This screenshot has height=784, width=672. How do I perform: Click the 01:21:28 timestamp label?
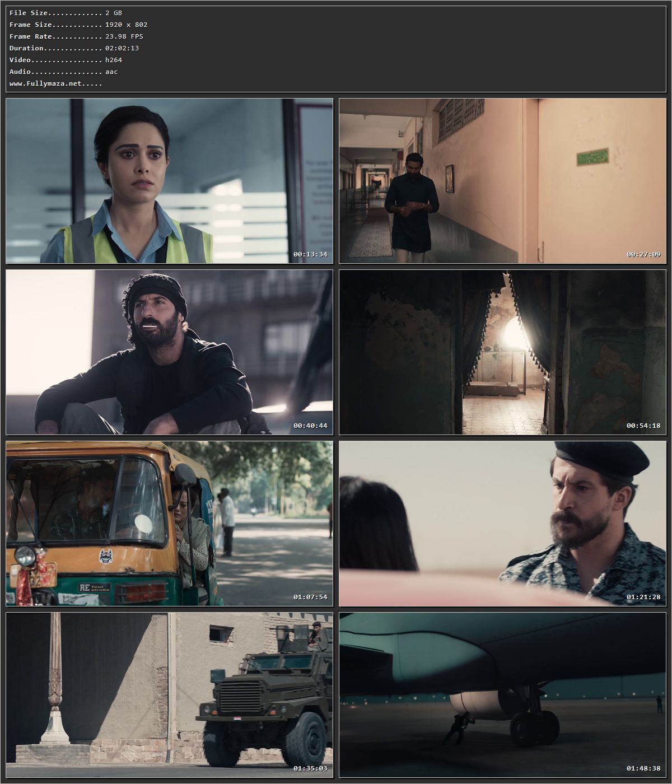643,597
